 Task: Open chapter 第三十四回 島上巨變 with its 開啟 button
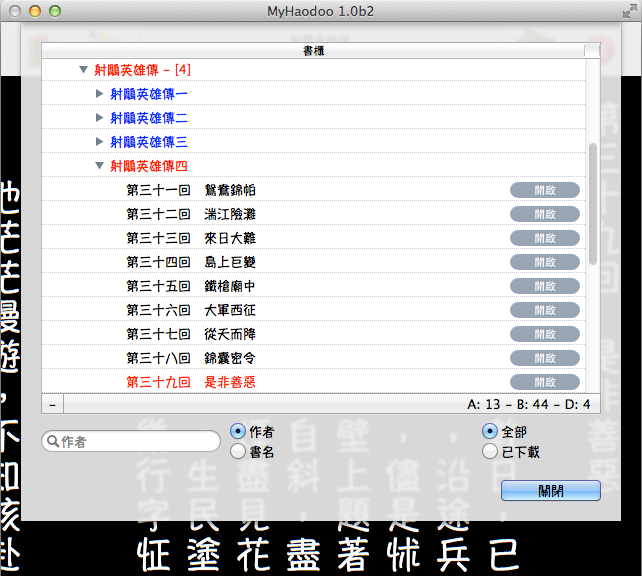click(545, 262)
